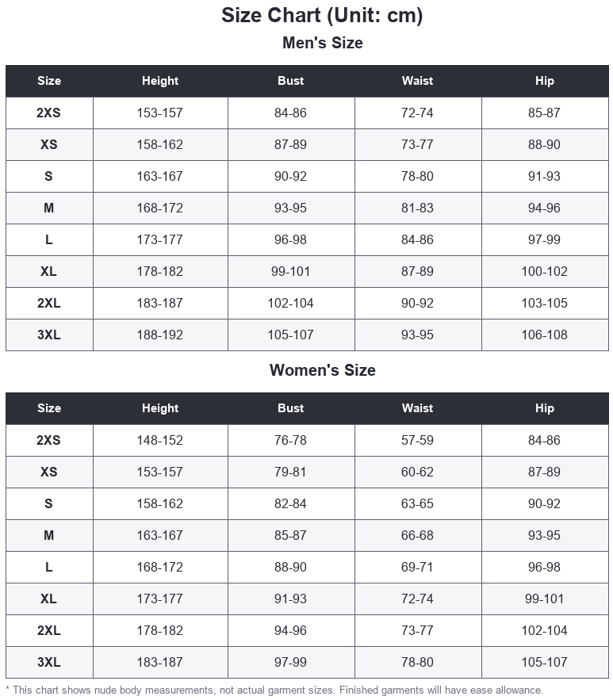Click the Men's Size heading
This screenshot has height=700, width=613.
tap(322, 43)
